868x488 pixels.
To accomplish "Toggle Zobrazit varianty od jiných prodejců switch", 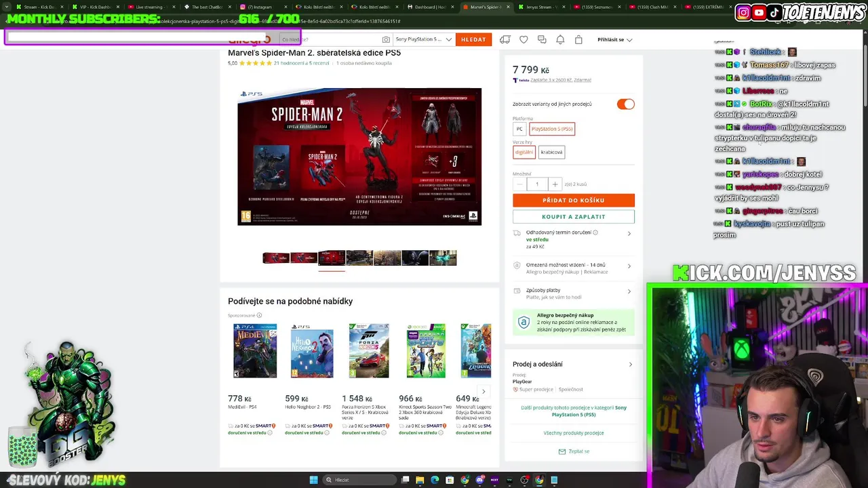I will (625, 104).
